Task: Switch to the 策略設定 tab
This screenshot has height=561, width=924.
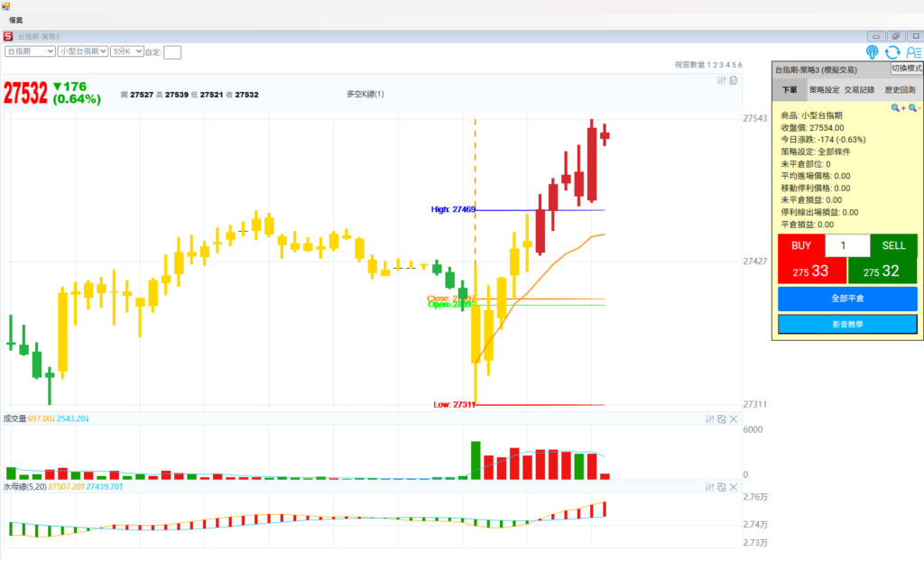Action: tap(823, 90)
